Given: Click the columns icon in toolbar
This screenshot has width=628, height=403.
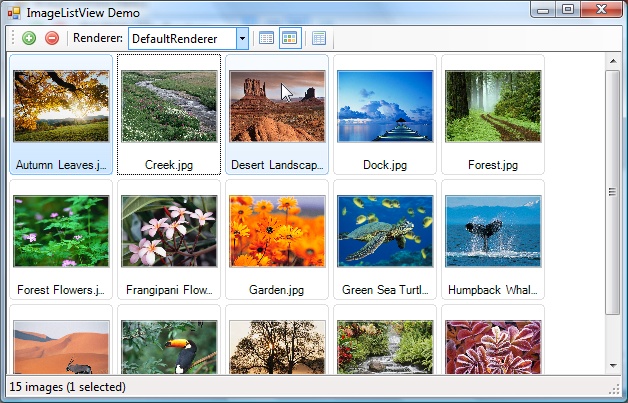Looking at the screenshot, I should click(319, 38).
